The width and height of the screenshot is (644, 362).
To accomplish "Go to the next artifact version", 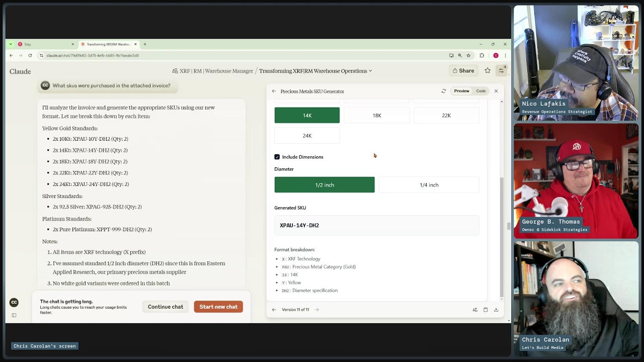I will (316, 310).
